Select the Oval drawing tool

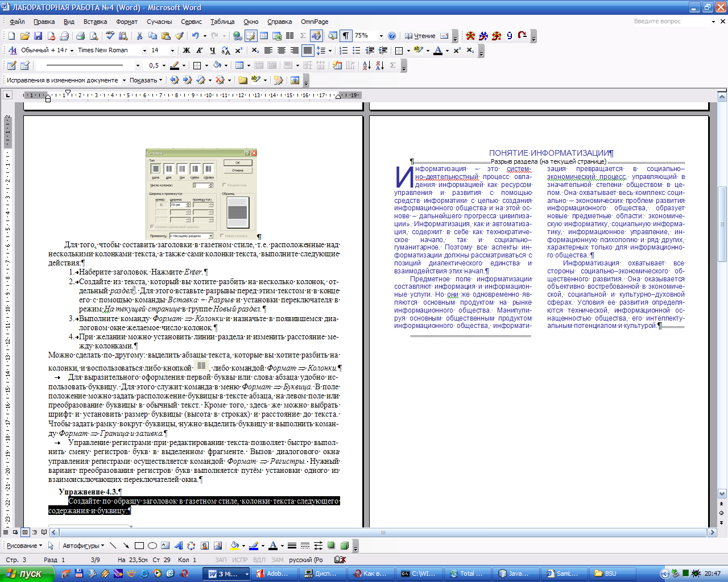point(152,546)
